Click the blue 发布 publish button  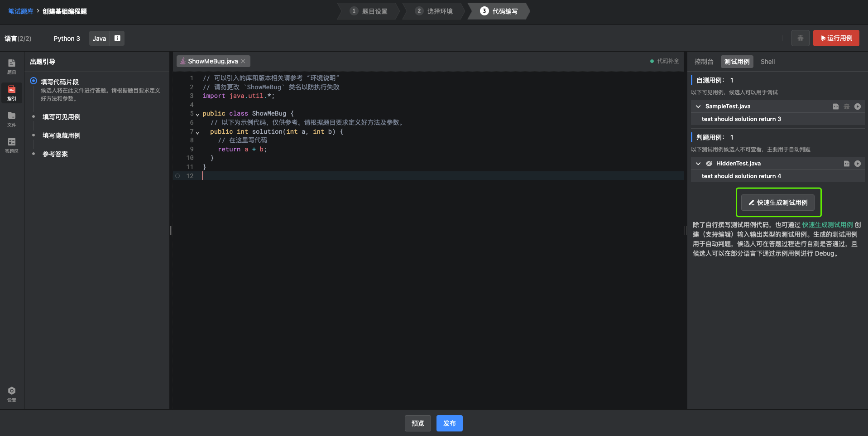pos(449,423)
